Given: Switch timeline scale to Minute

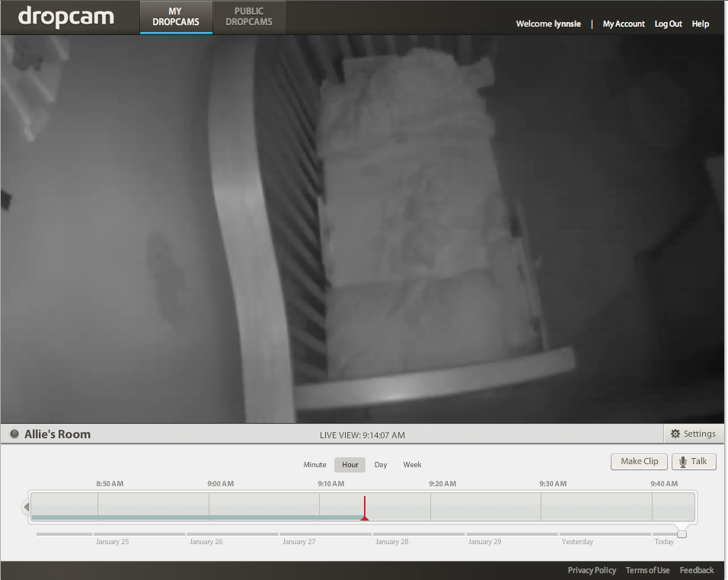Looking at the screenshot, I should click(x=315, y=465).
